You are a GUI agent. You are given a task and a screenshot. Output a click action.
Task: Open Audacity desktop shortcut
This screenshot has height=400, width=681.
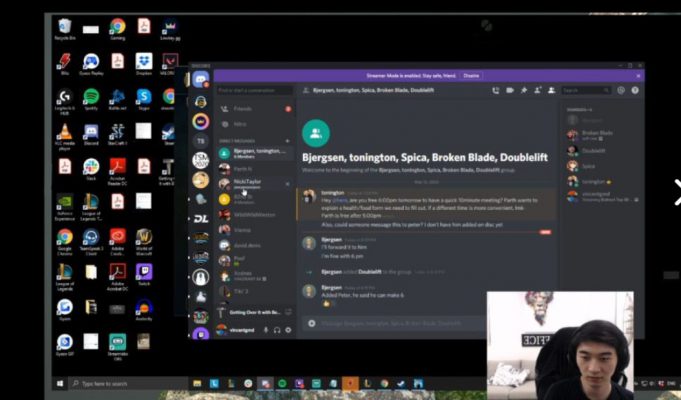click(x=144, y=310)
